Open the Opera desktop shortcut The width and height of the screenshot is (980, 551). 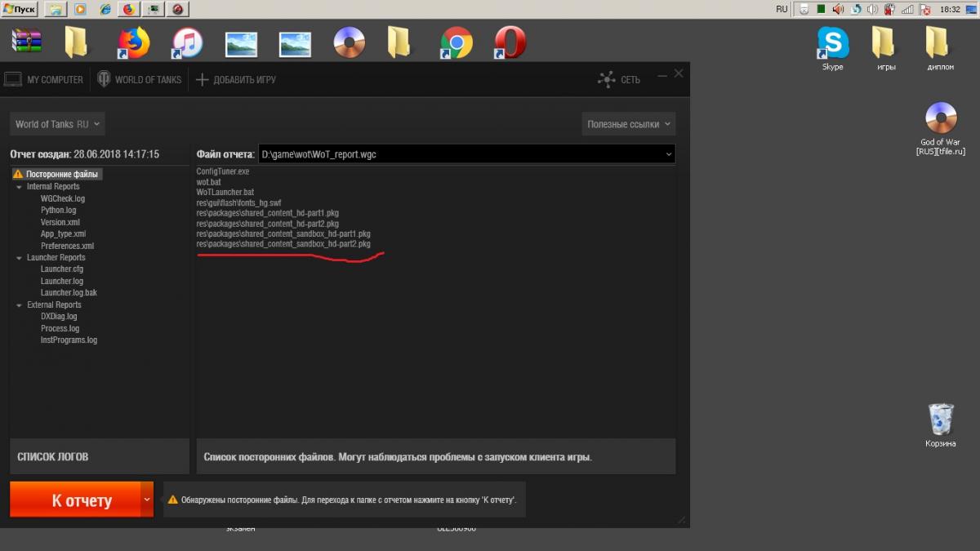(x=510, y=42)
